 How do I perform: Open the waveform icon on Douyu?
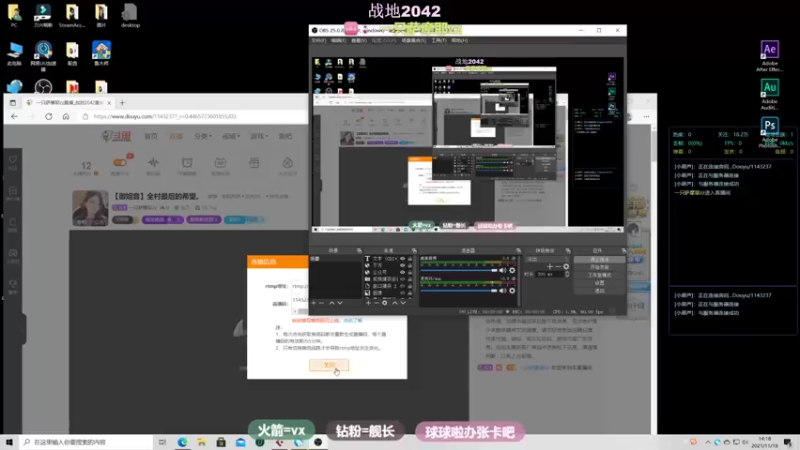(x=153, y=164)
